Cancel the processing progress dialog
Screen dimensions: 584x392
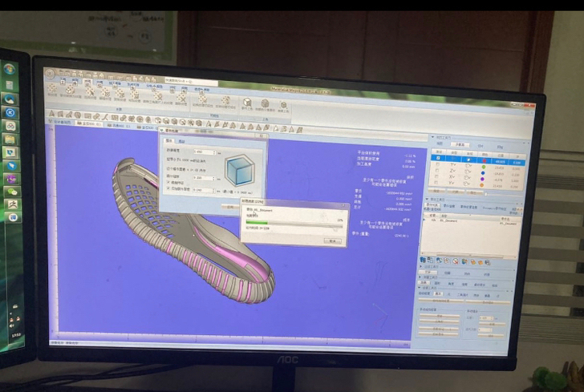(x=332, y=240)
